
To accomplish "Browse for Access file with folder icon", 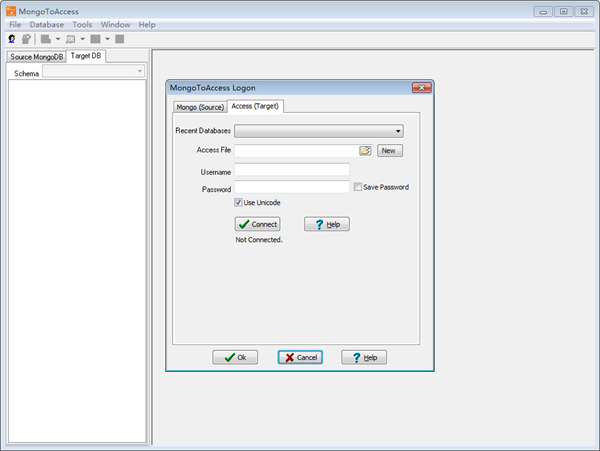I will [365, 150].
